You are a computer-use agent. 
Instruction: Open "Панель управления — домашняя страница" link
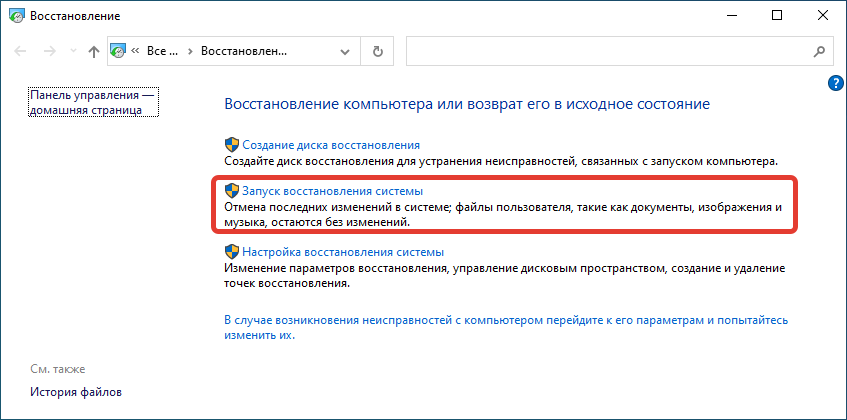pos(93,102)
